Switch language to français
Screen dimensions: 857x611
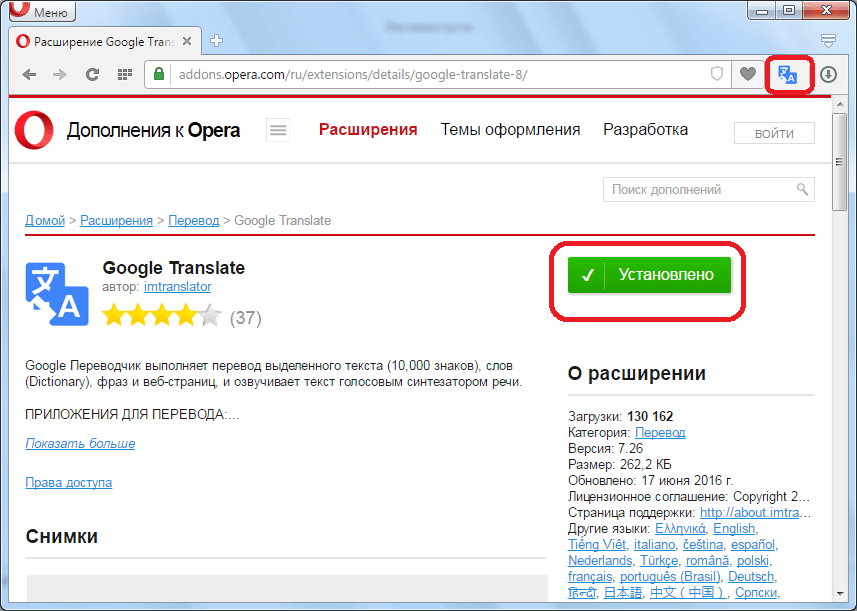pyautogui.click(x=590, y=577)
